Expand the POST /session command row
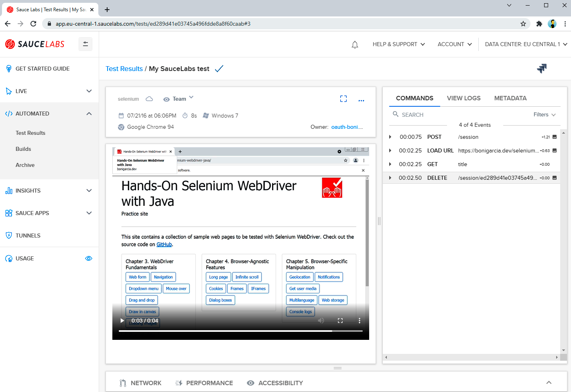The height and width of the screenshot is (392, 571). pos(390,137)
